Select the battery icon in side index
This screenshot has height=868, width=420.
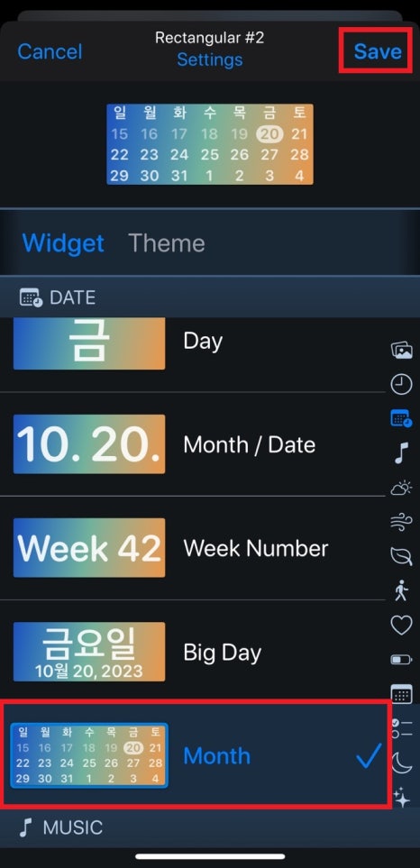401,659
